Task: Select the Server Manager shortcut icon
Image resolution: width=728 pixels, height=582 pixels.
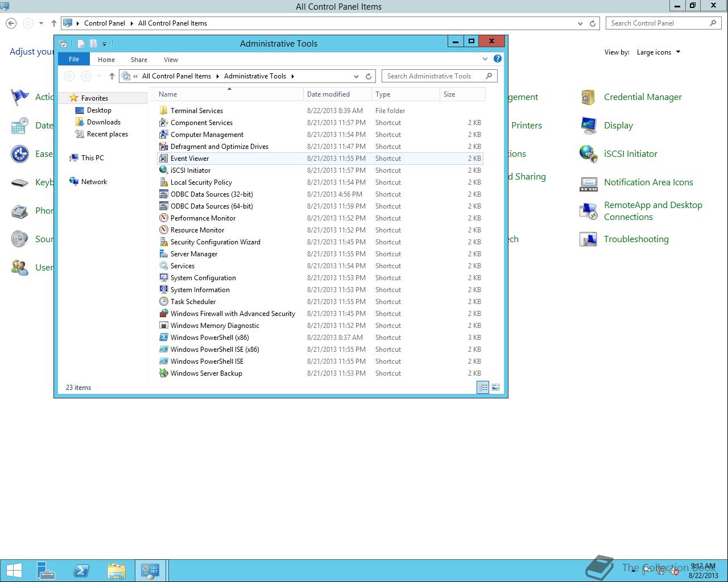Action: (x=164, y=254)
